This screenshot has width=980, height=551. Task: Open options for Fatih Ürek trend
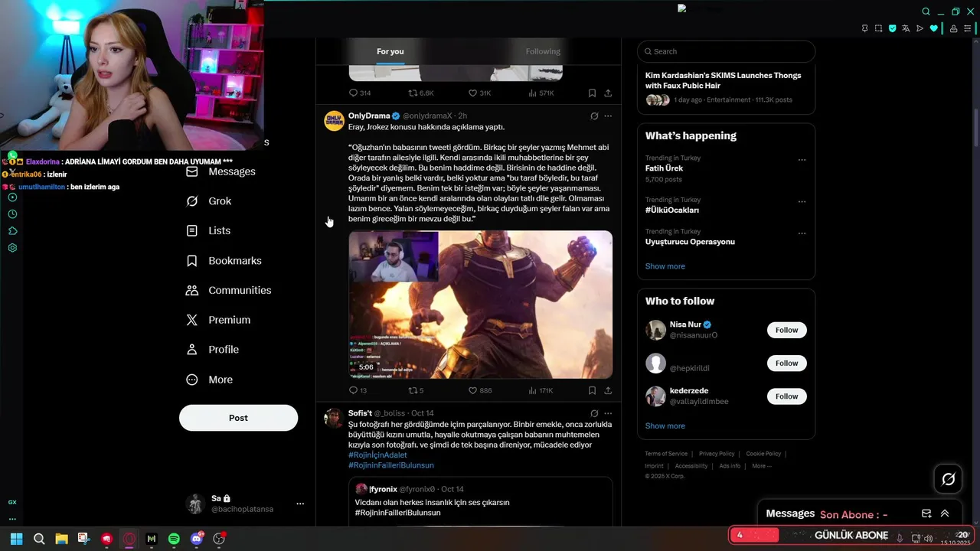[802, 160]
